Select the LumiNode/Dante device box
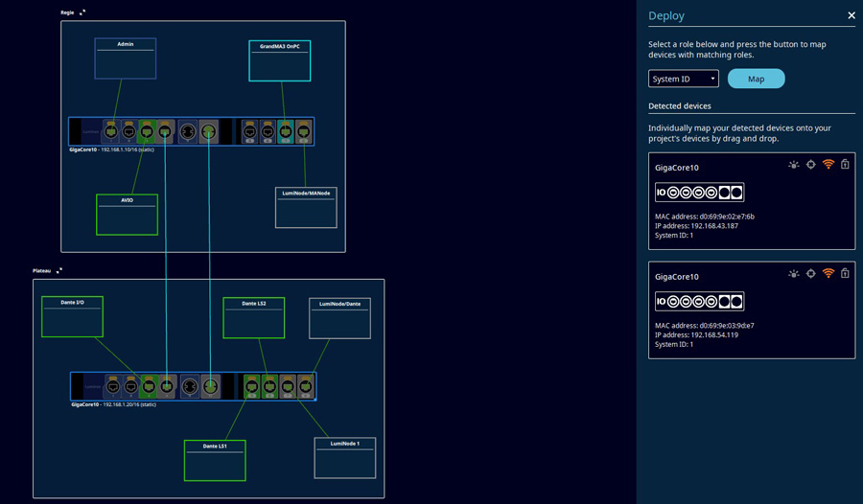863x504 pixels. pos(339,318)
